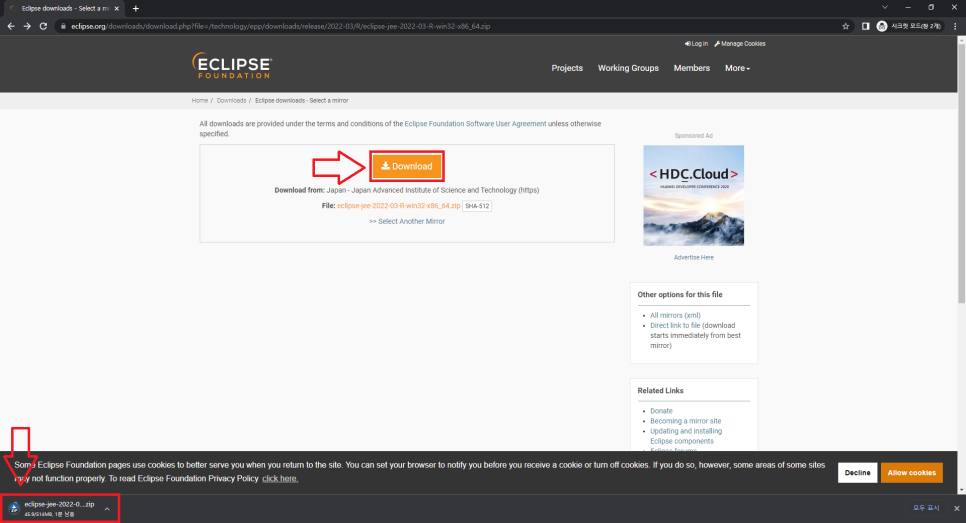This screenshot has width=966, height=523.
Task: Click the browser Forward arrow
Action: [27, 26]
